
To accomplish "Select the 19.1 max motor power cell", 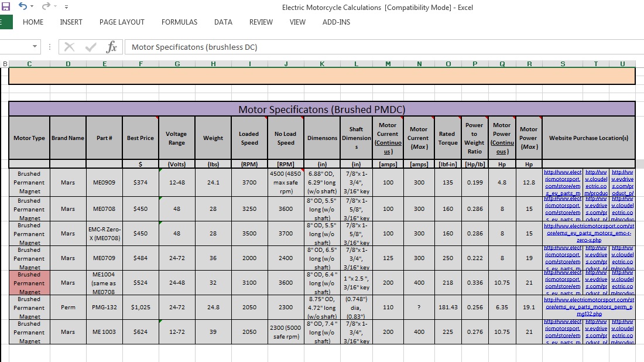I will click(529, 308).
